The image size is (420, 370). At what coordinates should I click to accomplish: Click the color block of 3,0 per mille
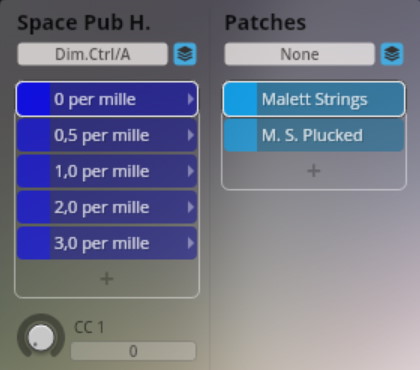coord(33,243)
